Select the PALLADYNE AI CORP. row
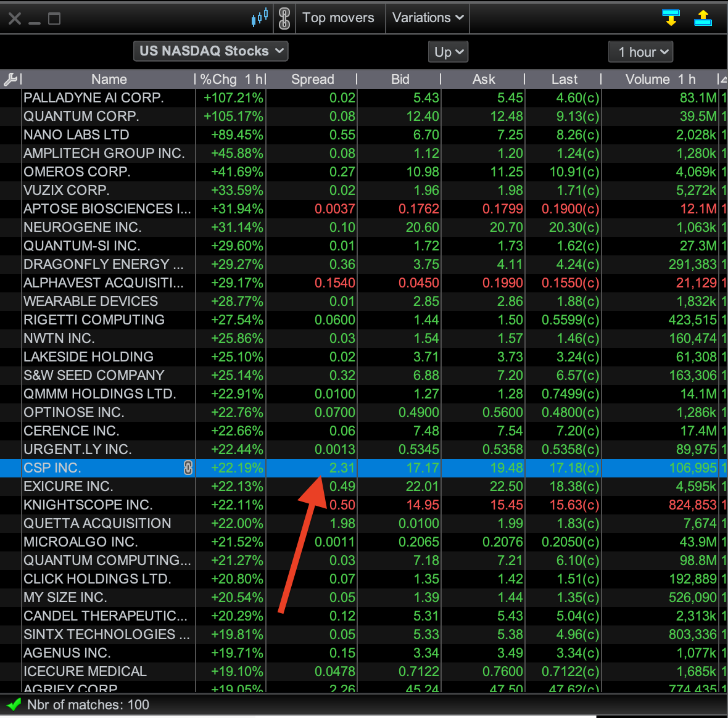 pyautogui.click(x=364, y=98)
